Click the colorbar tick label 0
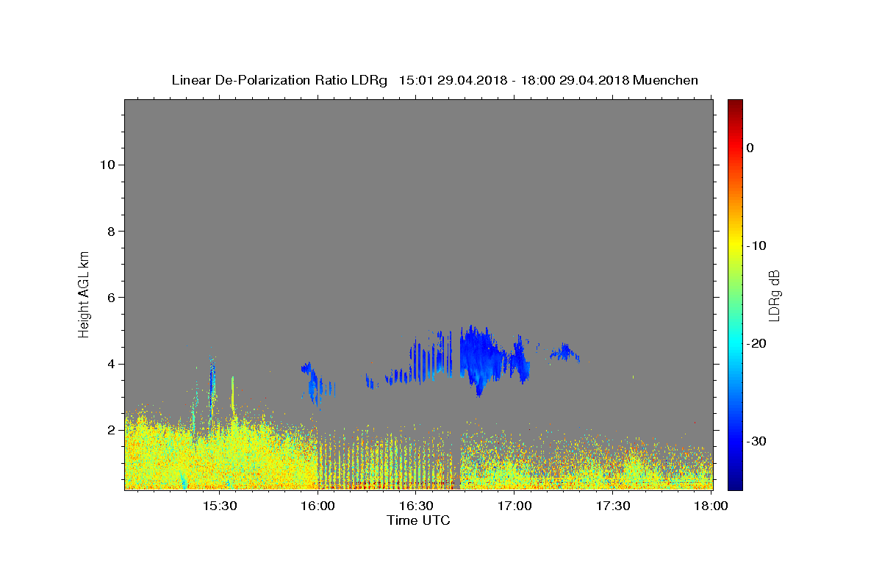This screenshot has width=882, height=588. [x=750, y=148]
